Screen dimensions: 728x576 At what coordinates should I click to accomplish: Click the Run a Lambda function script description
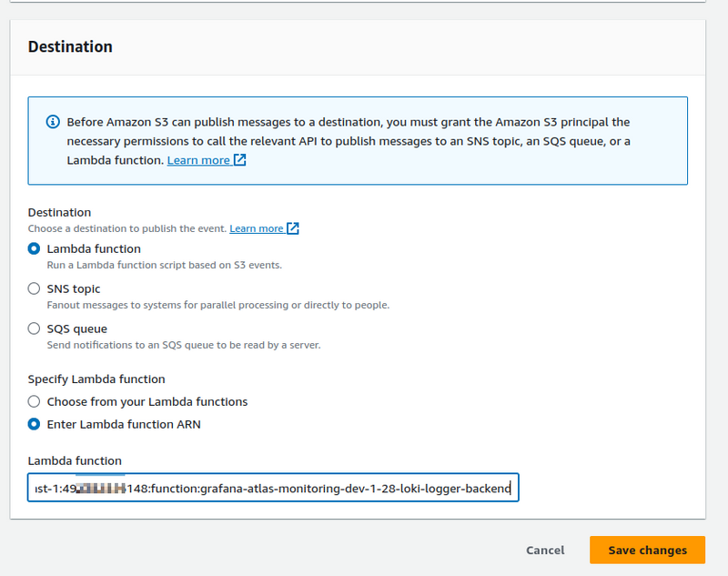point(164,265)
